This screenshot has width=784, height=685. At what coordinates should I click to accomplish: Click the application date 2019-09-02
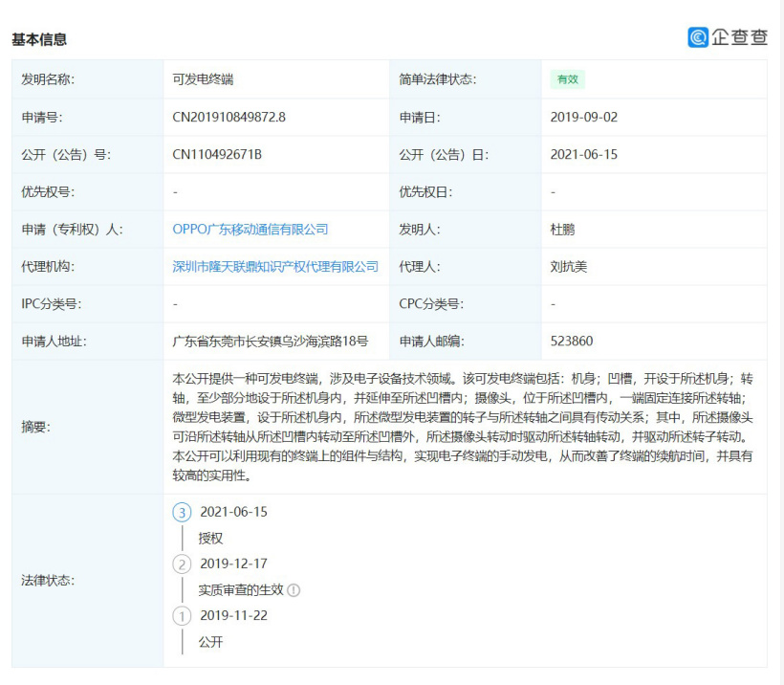point(583,117)
